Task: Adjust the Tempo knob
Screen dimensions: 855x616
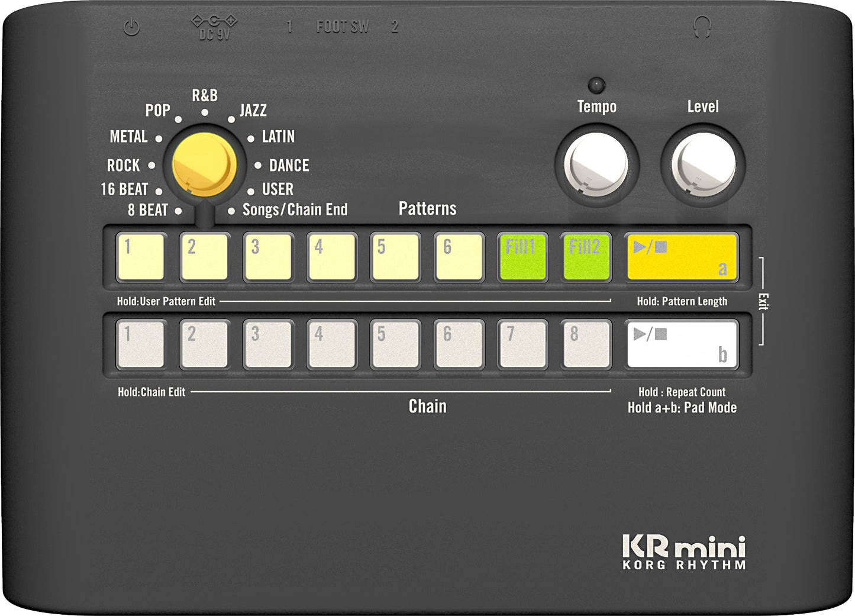Action: coord(597,162)
